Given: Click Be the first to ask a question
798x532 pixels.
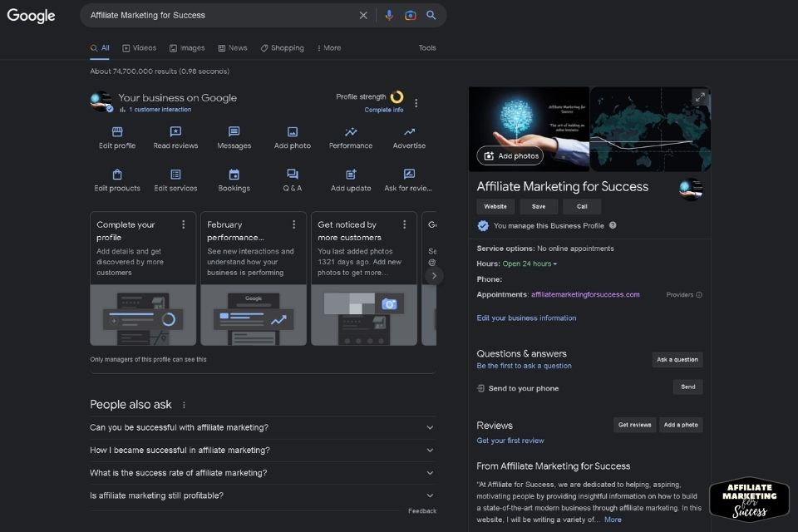Looking at the screenshot, I should 524,366.
